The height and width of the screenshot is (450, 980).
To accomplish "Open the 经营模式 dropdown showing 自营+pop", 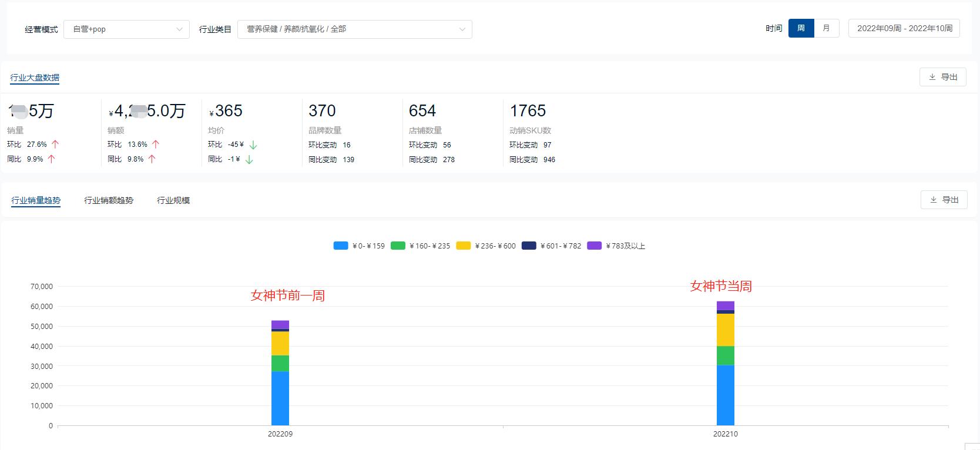I will [x=126, y=29].
